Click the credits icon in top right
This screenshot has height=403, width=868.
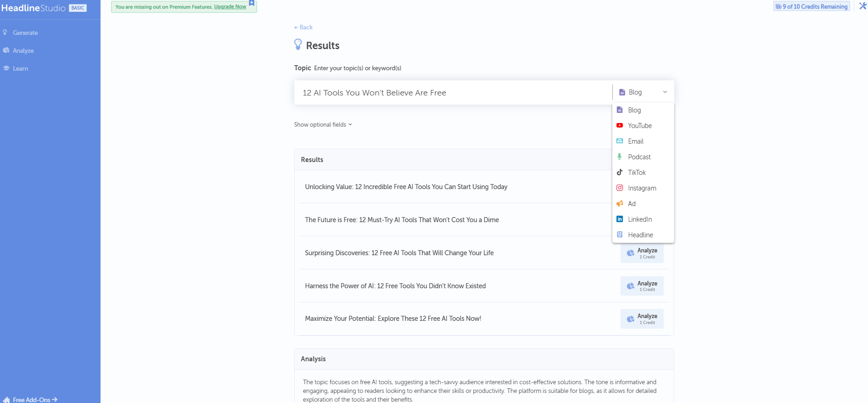pyautogui.click(x=778, y=6)
